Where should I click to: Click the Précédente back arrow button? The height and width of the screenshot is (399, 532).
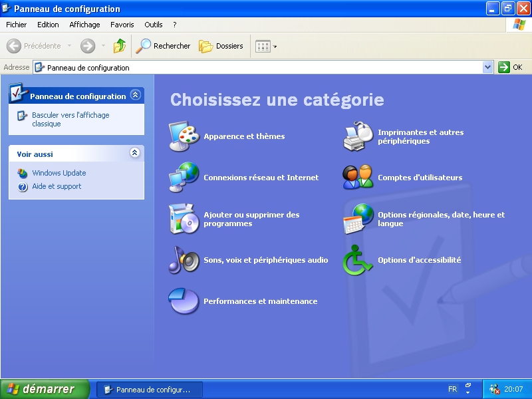(34, 46)
